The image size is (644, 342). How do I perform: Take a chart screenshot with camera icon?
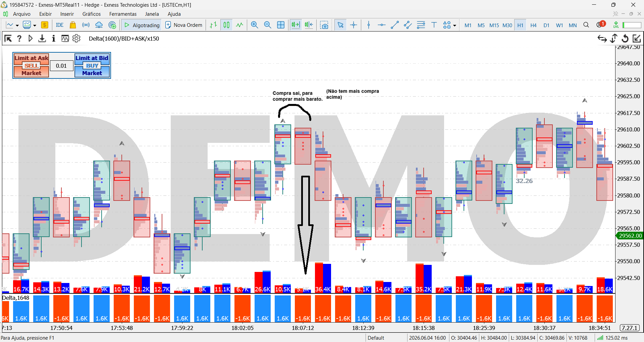(324, 25)
